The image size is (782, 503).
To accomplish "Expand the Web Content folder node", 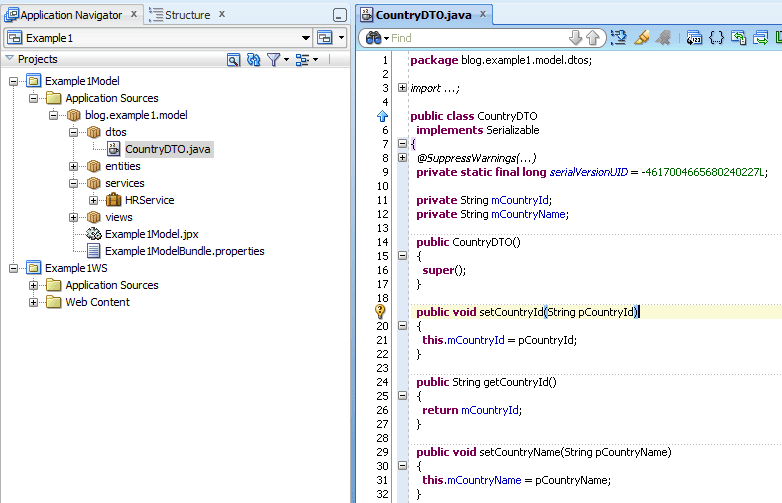I will [x=33, y=302].
